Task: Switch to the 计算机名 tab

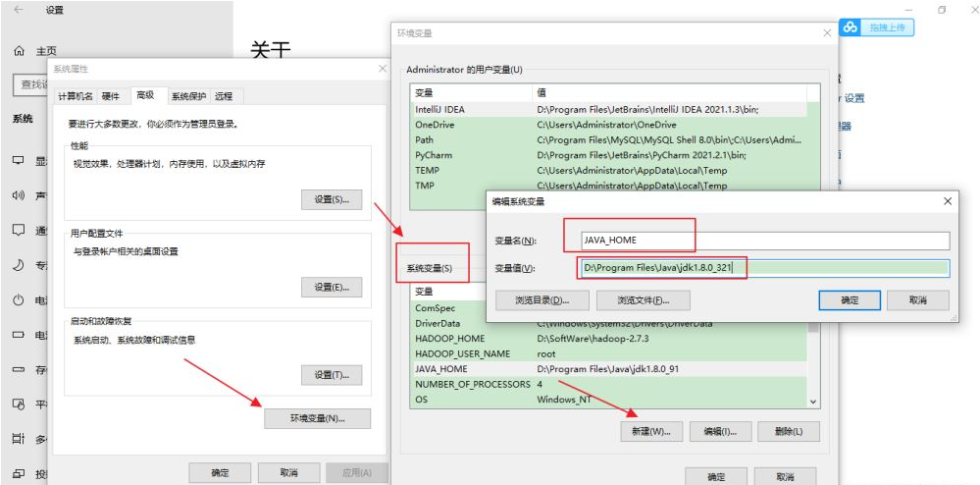Action: click(75, 96)
